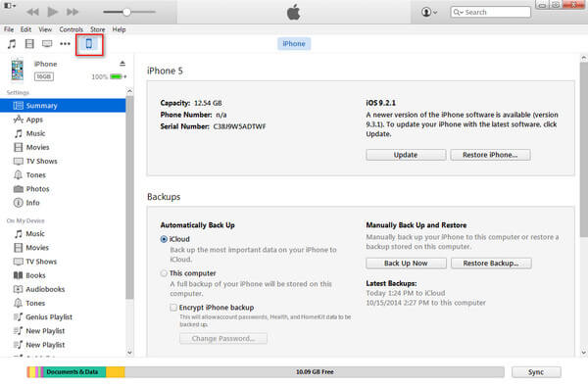The height and width of the screenshot is (387, 588).
Task: Show more library options (three dots)
Action: [x=65, y=44]
